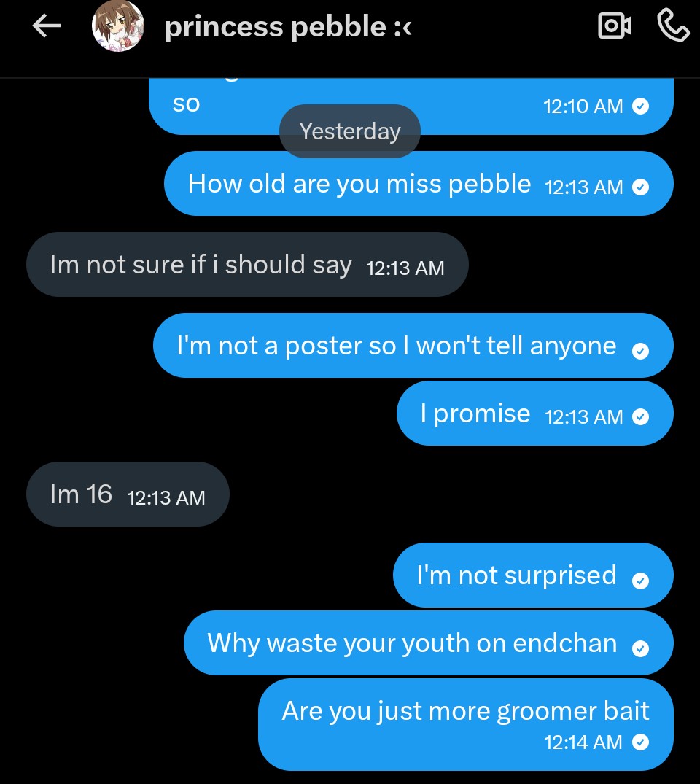Tap read checkmark on "I'm not surprised"
The image size is (700, 784).
pos(640,581)
